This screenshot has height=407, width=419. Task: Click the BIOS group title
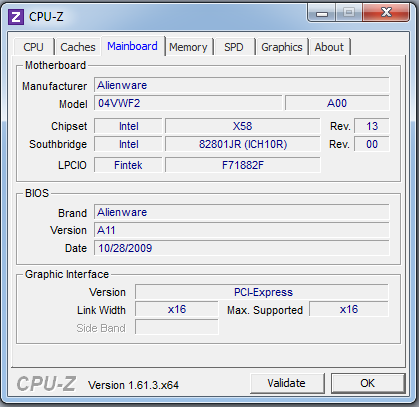click(x=37, y=193)
